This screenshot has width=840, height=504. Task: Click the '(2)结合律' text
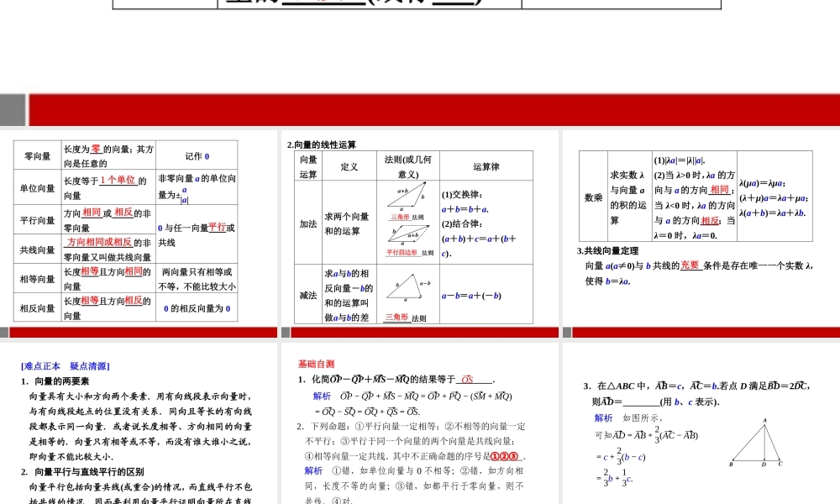click(x=462, y=224)
